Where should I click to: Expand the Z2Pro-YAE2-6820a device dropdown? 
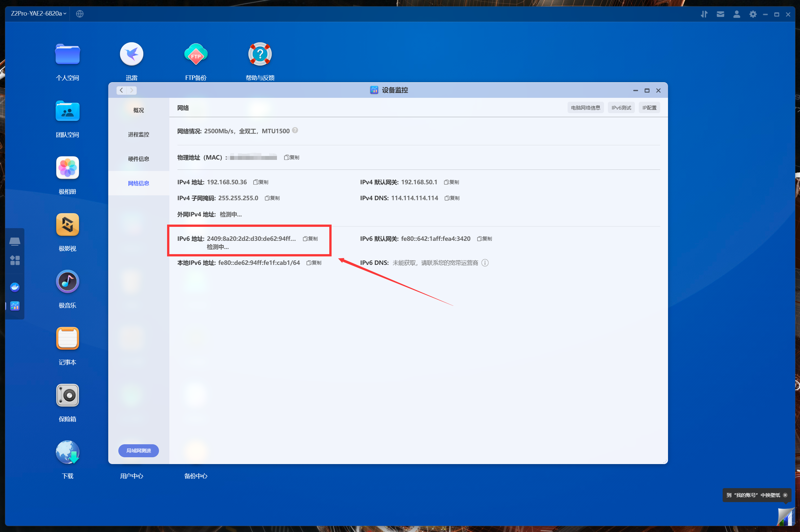pos(38,14)
